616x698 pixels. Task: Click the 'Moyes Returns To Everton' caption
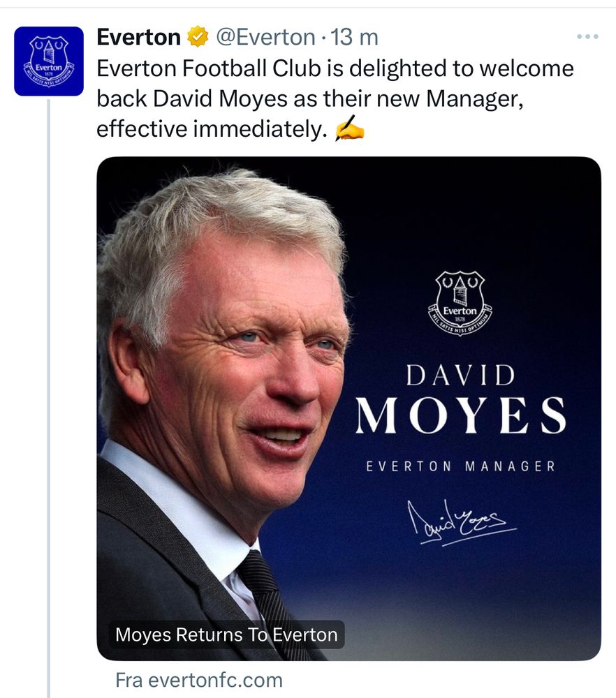click(x=226, y=634)
